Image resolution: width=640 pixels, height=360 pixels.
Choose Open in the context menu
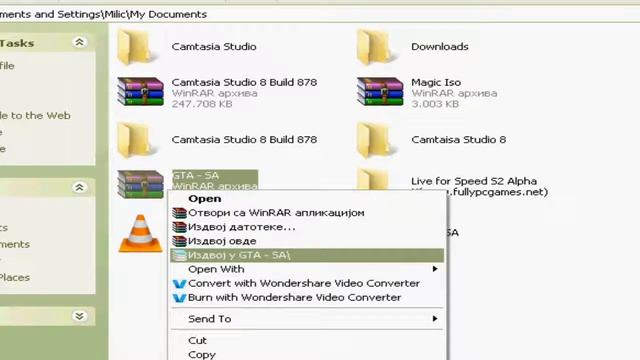tap(307, 199)
